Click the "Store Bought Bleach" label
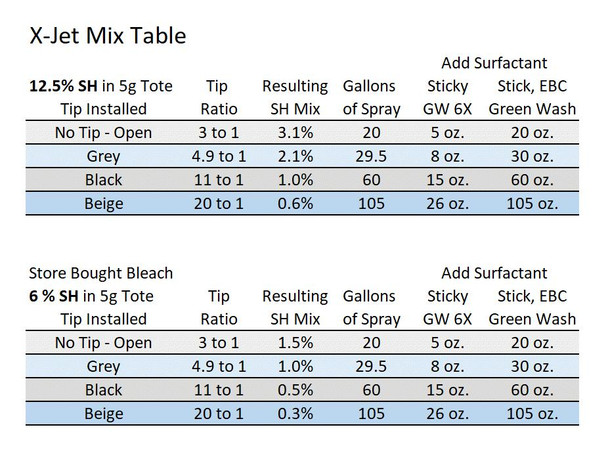This screenshot has width=608, height=454. (x=102, y=273)
